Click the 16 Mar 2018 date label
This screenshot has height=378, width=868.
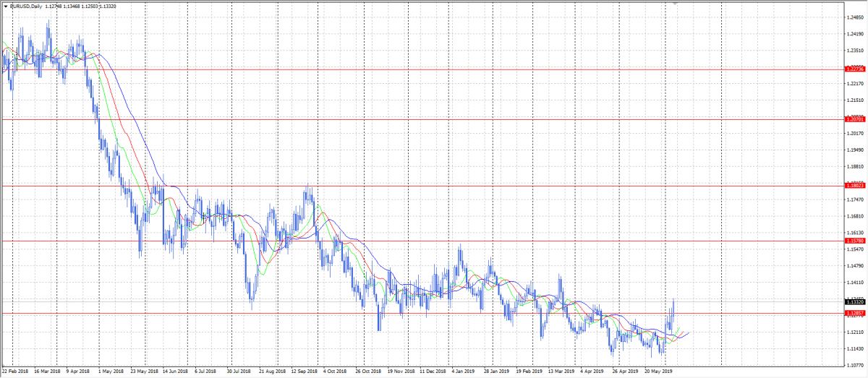pyautogui.click(x=48, y=371)
